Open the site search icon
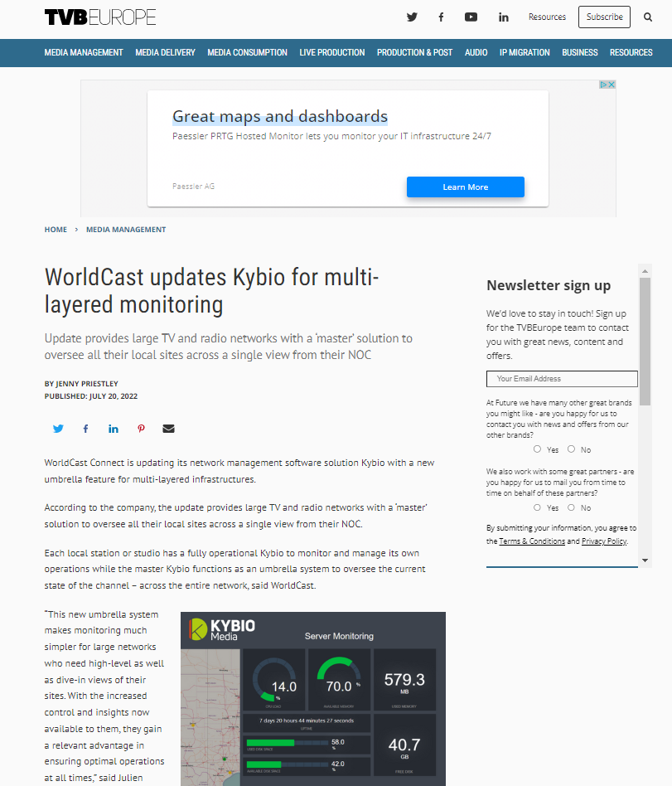 tap(648, 17)
